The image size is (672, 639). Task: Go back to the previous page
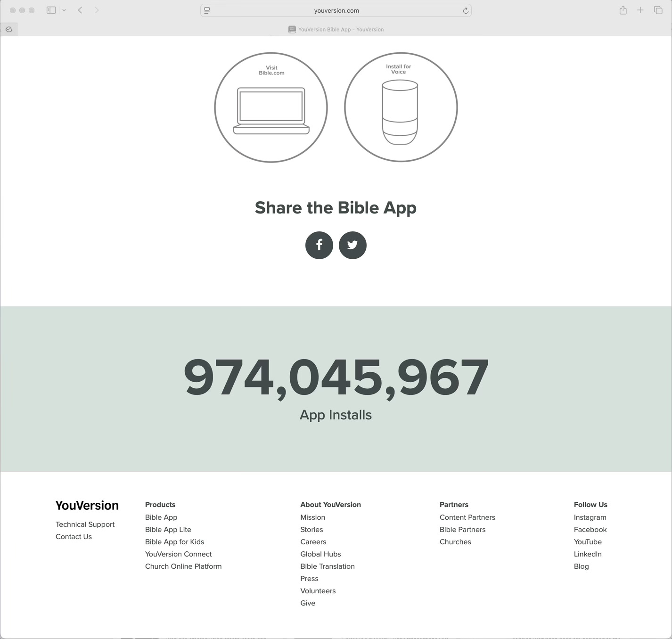80,10
